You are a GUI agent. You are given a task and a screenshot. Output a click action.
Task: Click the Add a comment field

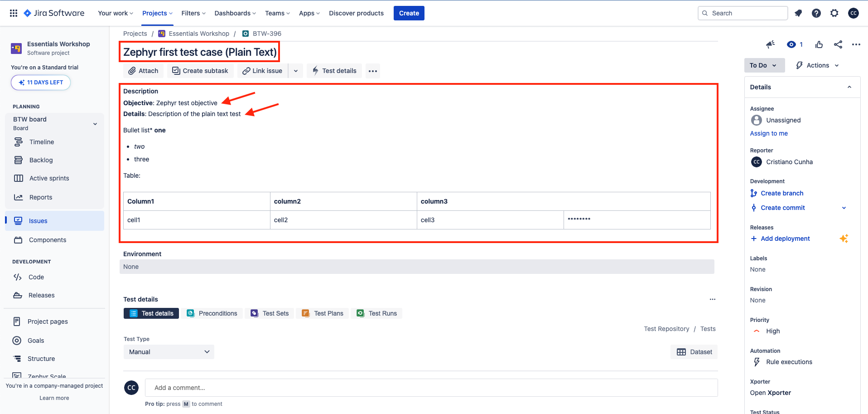[x=431, y=388]
